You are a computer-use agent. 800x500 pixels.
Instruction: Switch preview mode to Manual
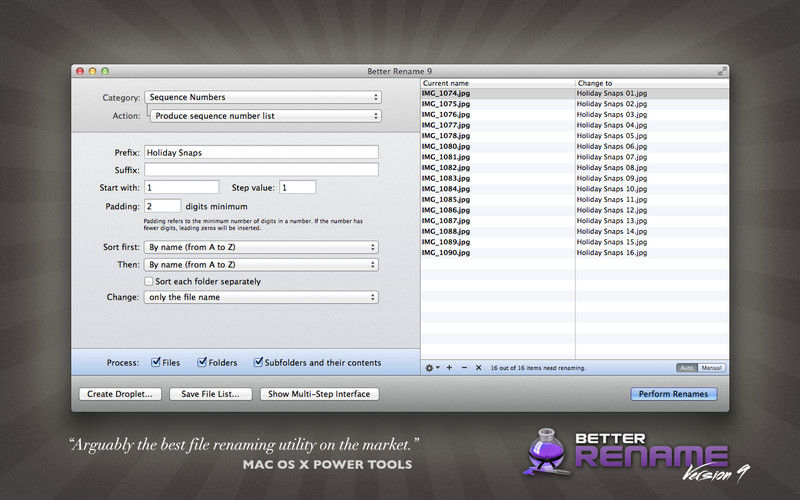click(711, 367)
